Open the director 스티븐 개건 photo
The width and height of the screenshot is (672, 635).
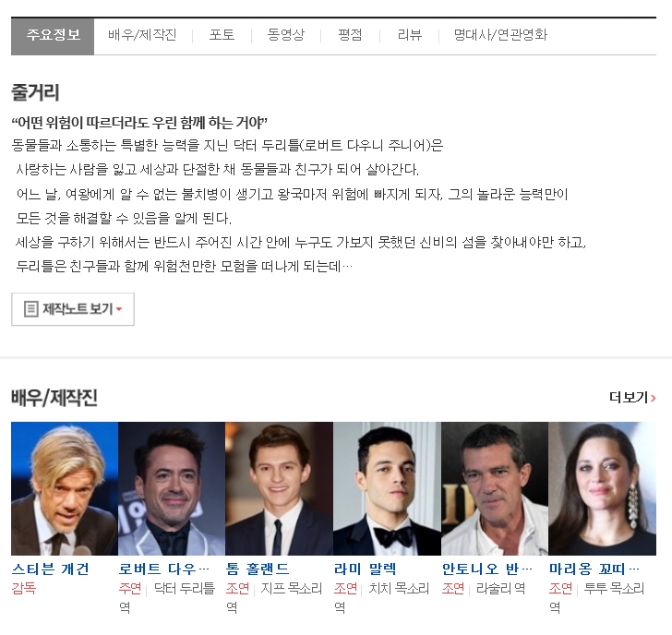64,488
